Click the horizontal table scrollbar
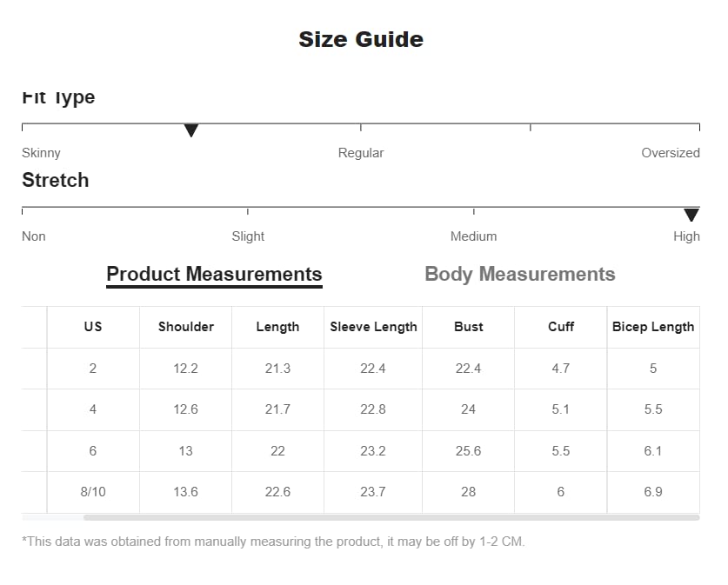Image resolution: width=728 pixels, height=585 pixels. (391, 517)
